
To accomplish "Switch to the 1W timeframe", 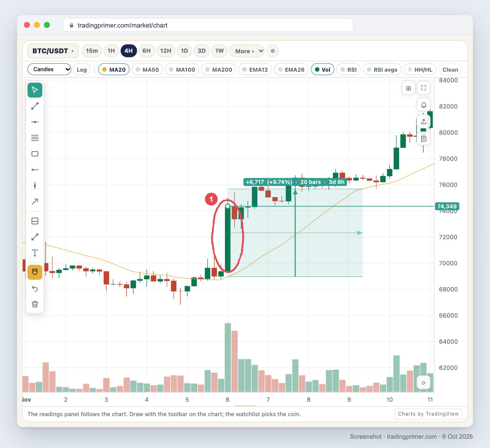I will pos(219,51).
